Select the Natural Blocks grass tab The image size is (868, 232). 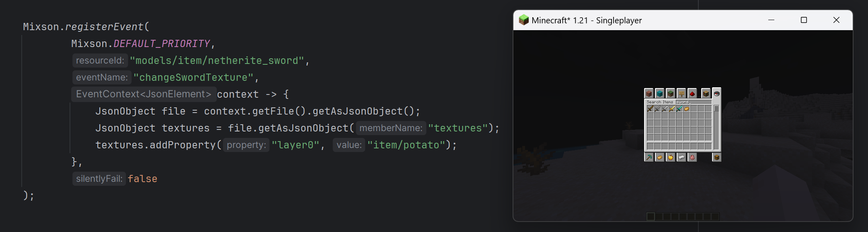click(671, 93)
